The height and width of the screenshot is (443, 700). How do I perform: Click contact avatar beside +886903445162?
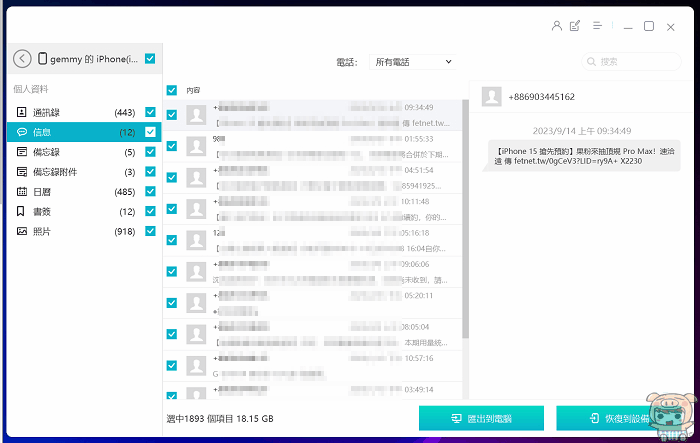(x=492, y=96)
